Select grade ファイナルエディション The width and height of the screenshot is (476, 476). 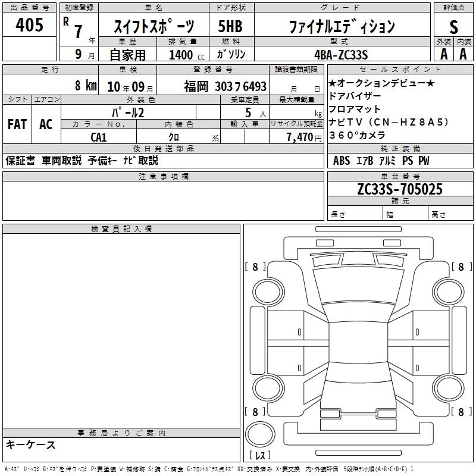342,26
